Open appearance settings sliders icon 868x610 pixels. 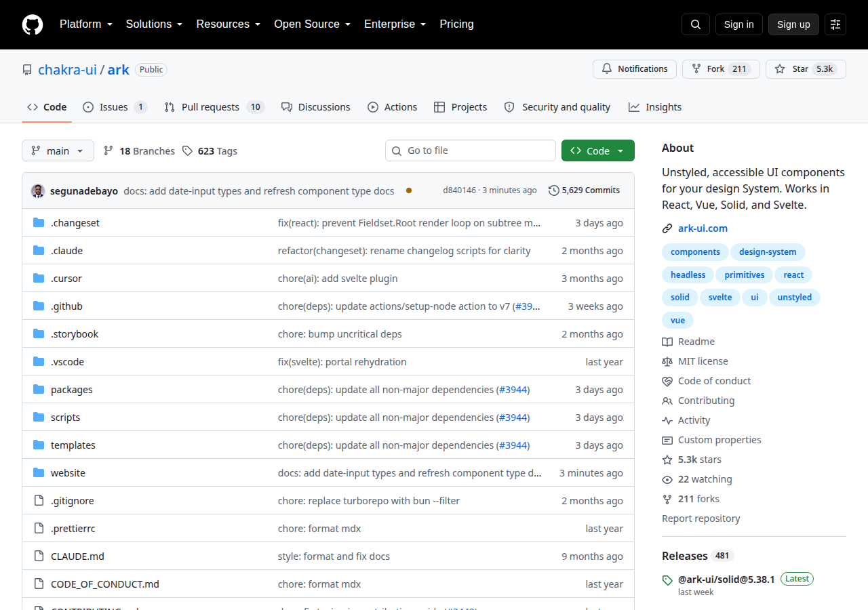(x=835, y=24)
